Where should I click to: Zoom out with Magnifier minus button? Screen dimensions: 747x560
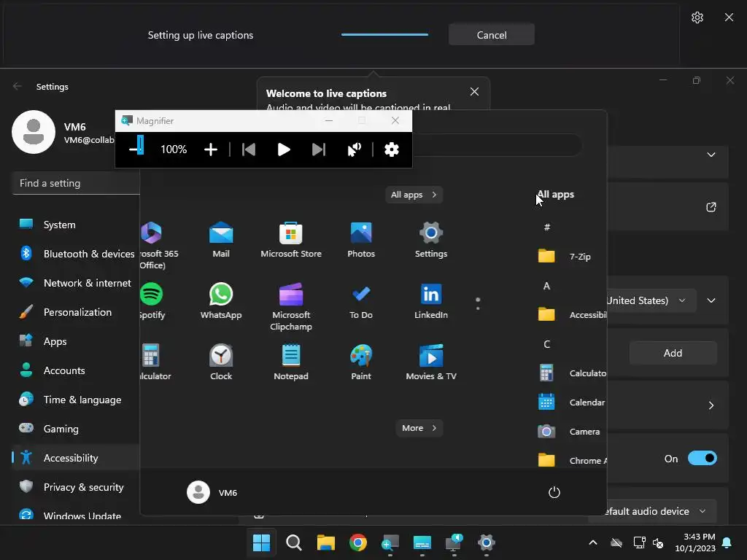coord(133,149)
